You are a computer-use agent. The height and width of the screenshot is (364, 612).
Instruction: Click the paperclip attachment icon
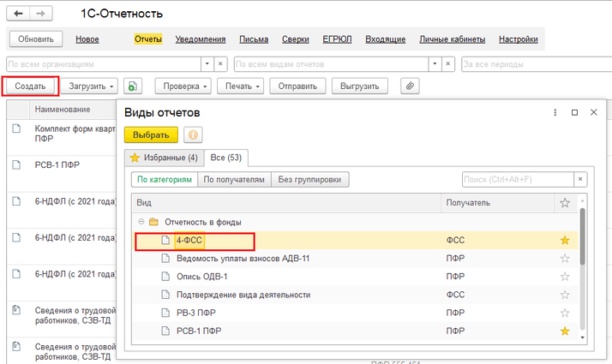pos(411,87)
